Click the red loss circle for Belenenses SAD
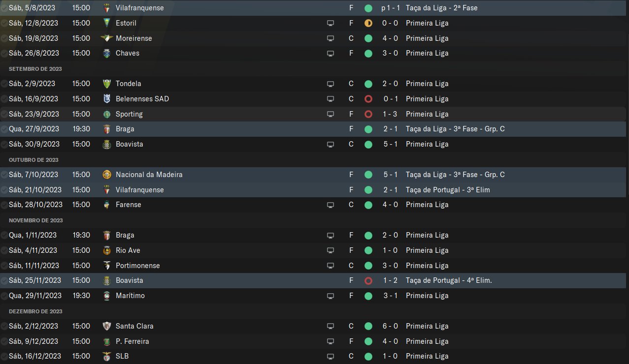Image resolution: width=629 pixels, height=364 pixels. pos(368,99)
